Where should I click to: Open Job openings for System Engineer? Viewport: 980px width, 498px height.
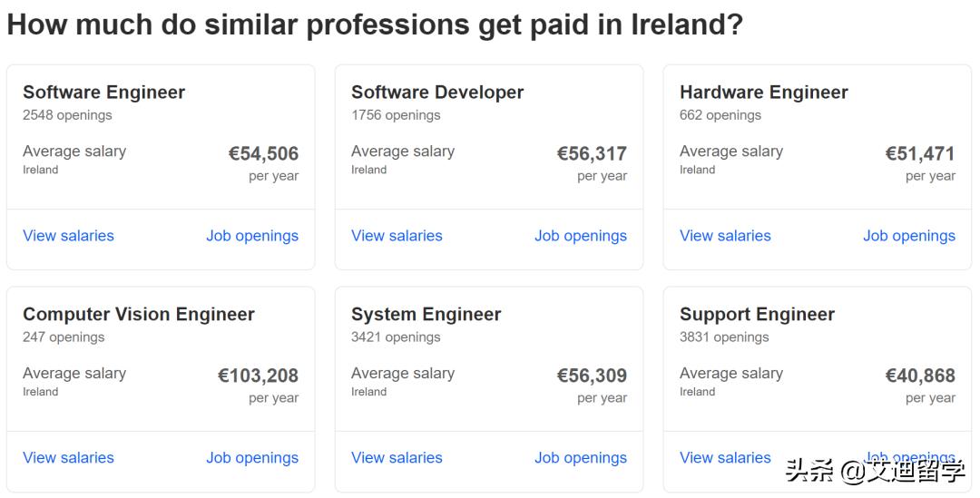(581, 458)
